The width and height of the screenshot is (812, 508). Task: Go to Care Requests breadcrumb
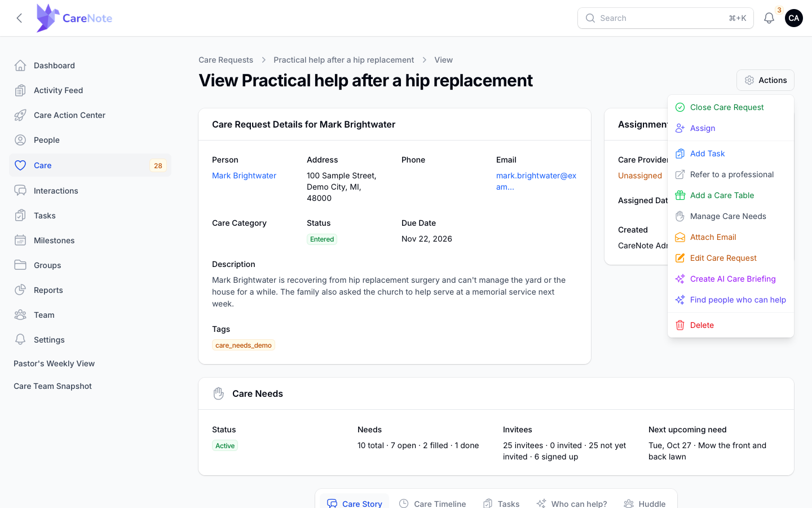click(x=226, y=60)
